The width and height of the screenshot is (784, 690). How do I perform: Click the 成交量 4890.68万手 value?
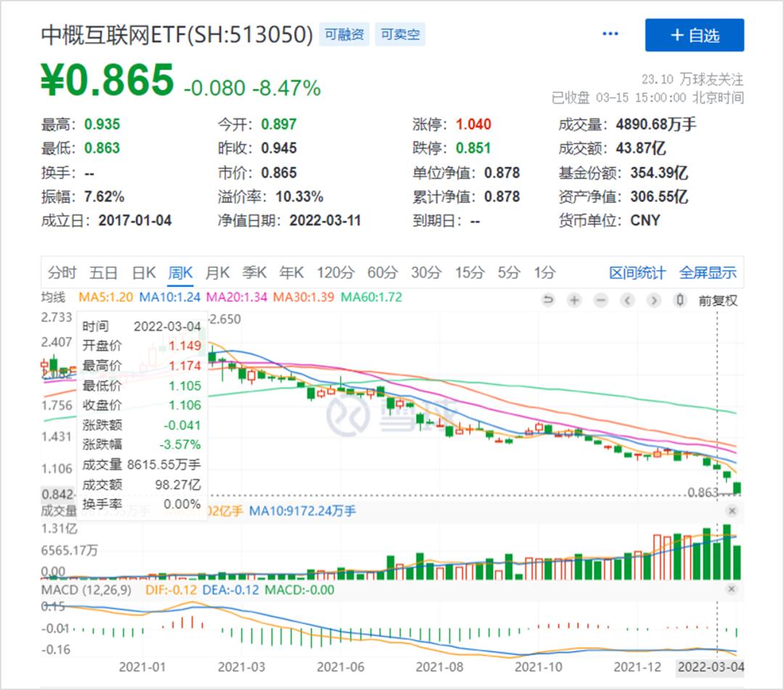click(656, 124)
